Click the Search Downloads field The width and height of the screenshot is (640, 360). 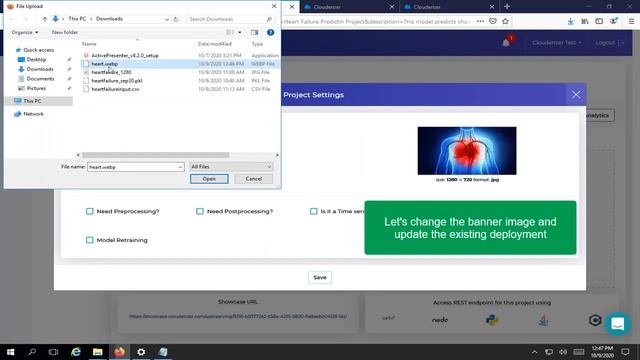pos(229,19)
